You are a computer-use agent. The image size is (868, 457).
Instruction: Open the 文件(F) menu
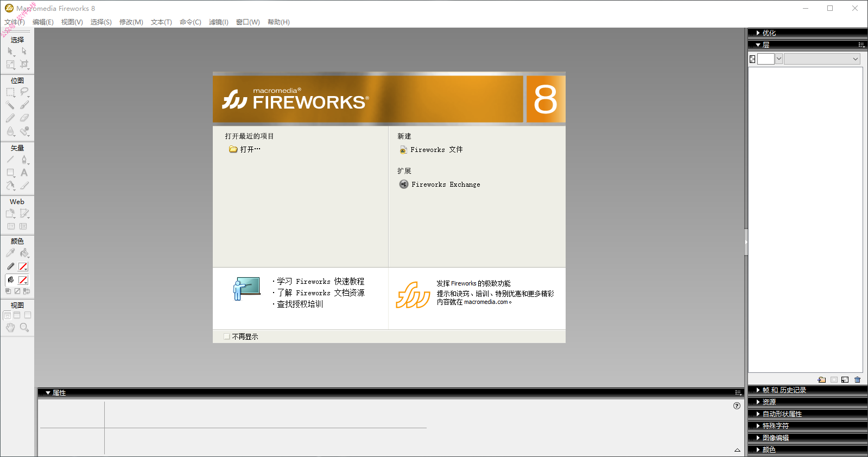15,22
